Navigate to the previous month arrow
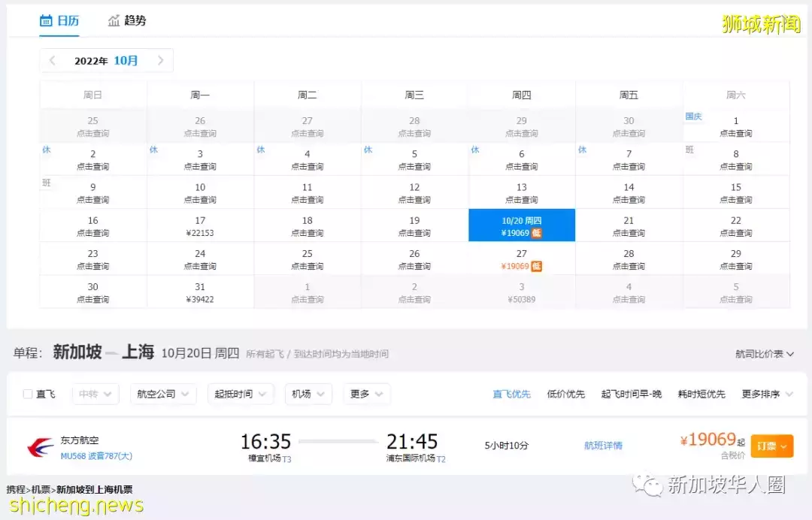The width and height of the screenshot is (812, 520). coord(53,61)
